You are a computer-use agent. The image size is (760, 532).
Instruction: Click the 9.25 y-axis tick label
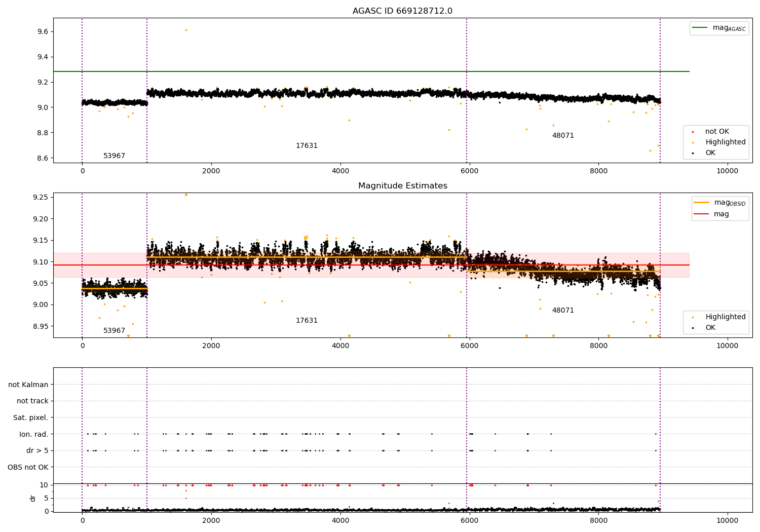(40, 197)
